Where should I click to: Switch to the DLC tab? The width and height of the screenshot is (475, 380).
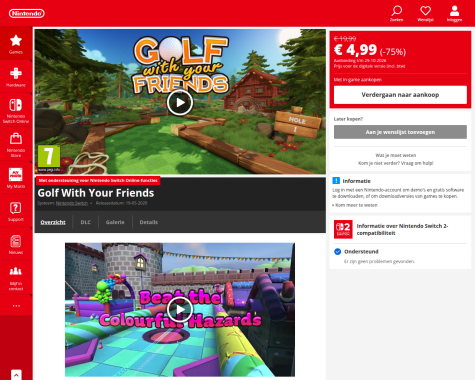coord(86,222)
